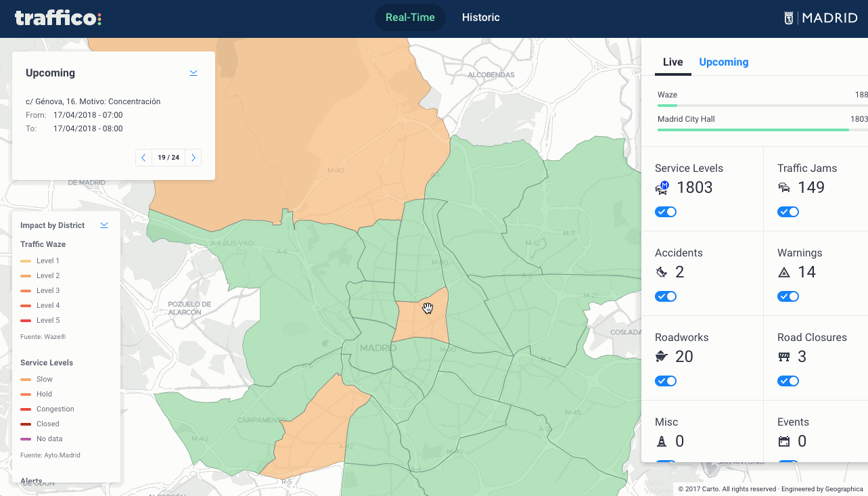Click the Roadworks icon
868x496 pixels.
[661, 357]
